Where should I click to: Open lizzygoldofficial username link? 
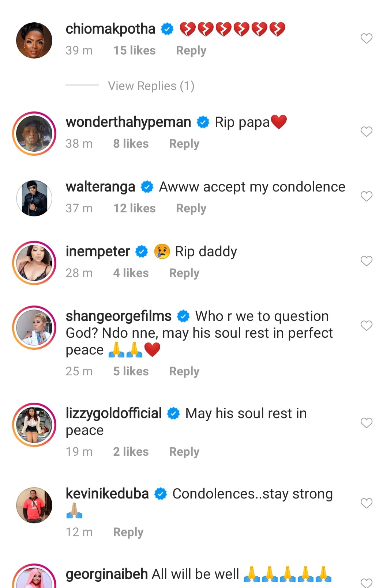[114, 413]
